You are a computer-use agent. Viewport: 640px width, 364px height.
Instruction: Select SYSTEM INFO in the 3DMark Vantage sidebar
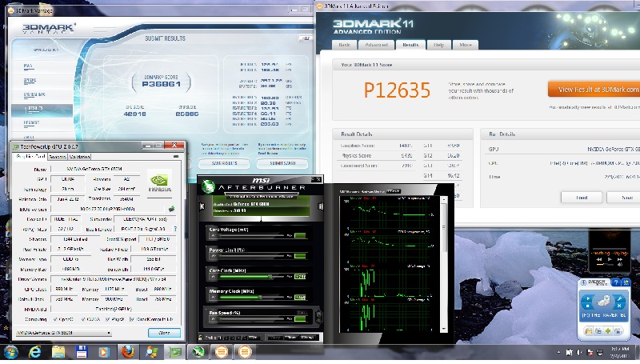pos(34,94)
